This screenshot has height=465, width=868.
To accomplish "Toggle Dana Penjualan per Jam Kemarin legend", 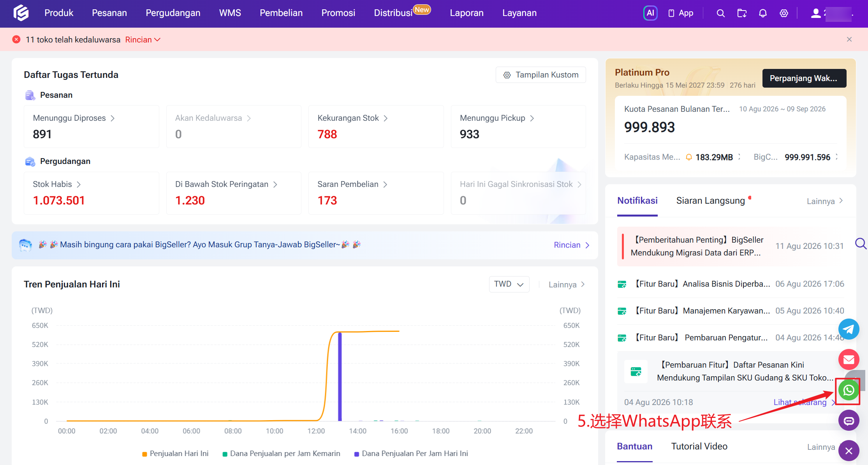I will pos(281,454).
